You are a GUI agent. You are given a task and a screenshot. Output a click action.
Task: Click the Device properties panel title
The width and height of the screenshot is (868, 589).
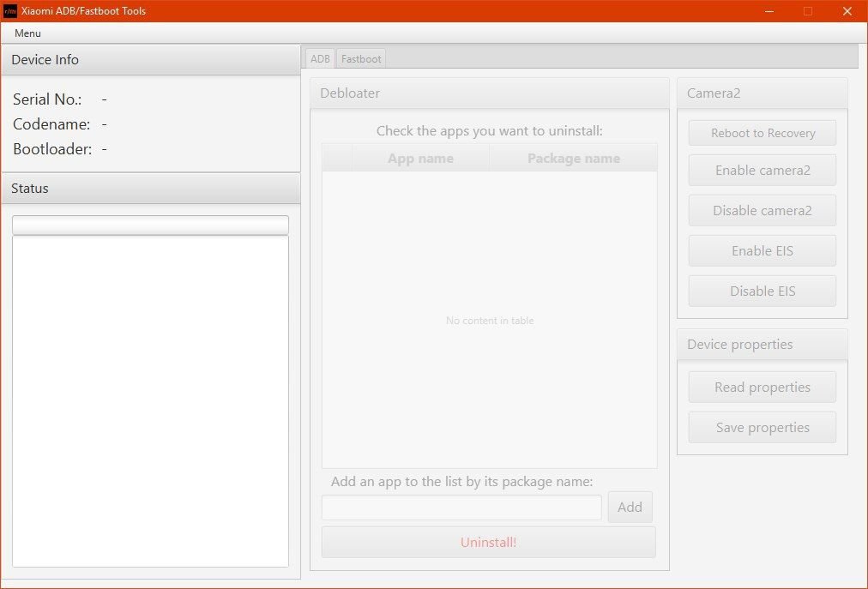tap(739, 345)
